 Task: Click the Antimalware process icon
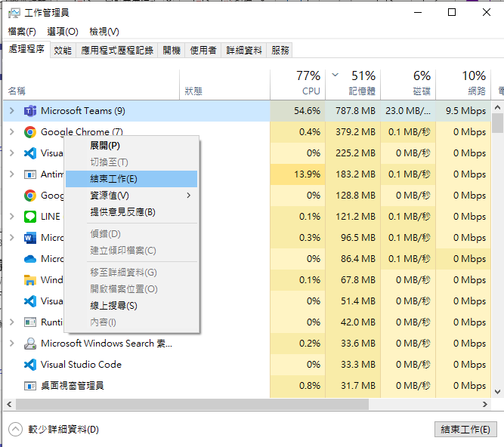(x=30, y=174)
